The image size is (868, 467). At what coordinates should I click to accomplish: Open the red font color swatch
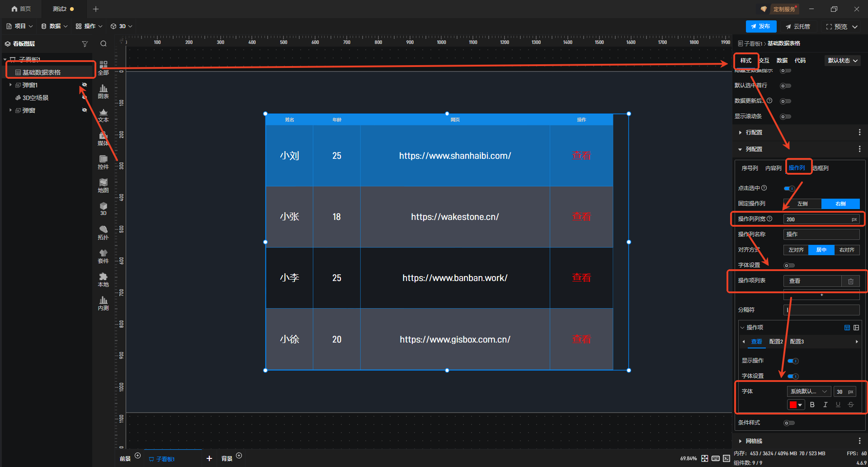click(x=795, y=405)
